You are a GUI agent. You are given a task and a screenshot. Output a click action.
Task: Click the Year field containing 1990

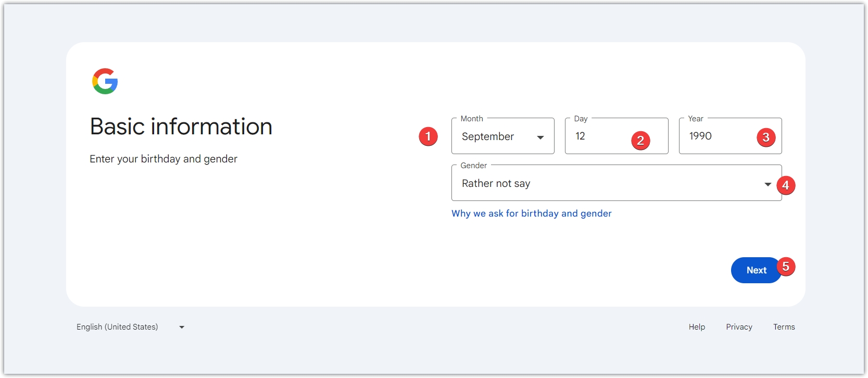coord(719,136)
